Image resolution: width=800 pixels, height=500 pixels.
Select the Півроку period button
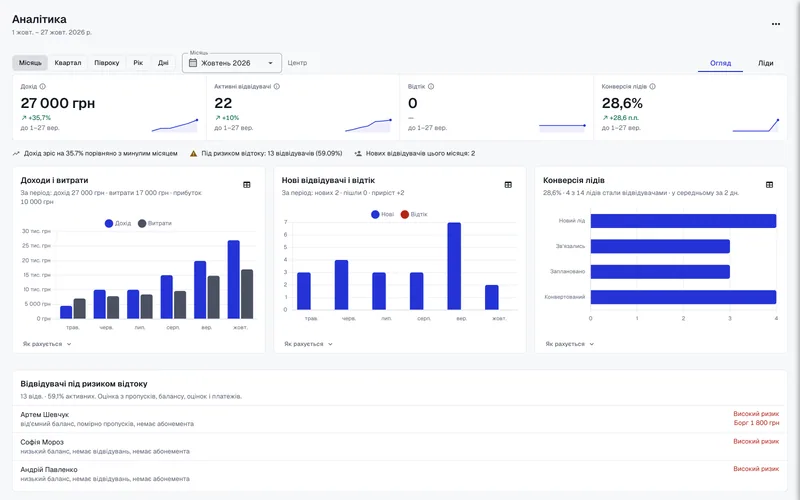click(107, 63)
